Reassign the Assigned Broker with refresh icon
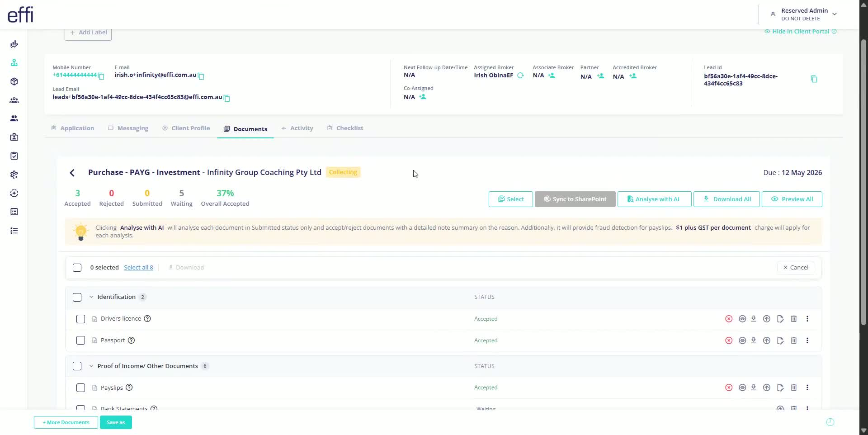 520,76
